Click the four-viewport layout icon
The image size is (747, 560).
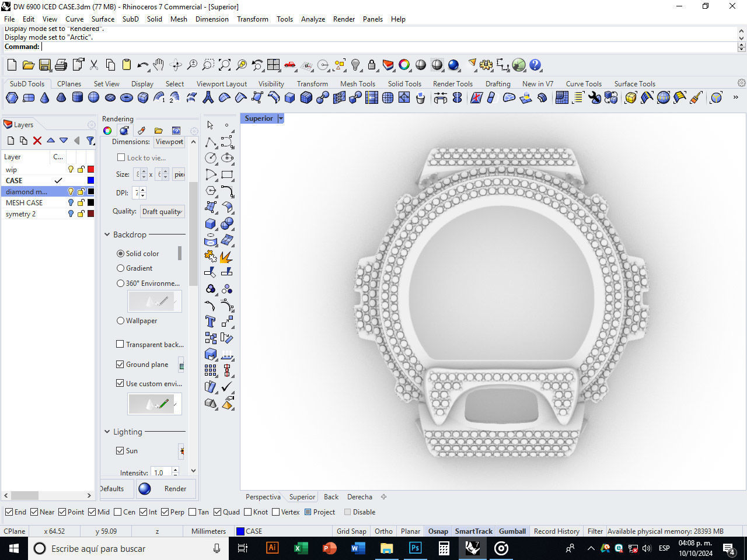tap(274, 65)
